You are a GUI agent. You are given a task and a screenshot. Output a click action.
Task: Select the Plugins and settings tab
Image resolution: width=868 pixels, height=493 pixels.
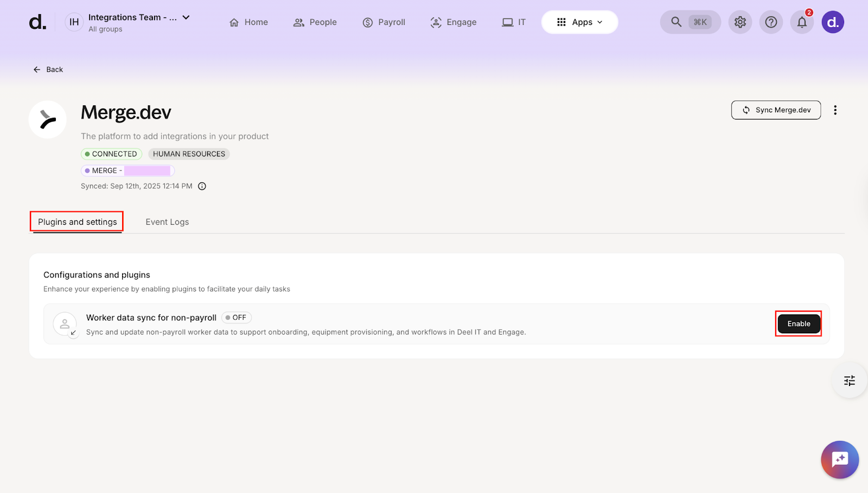(77, 222)
